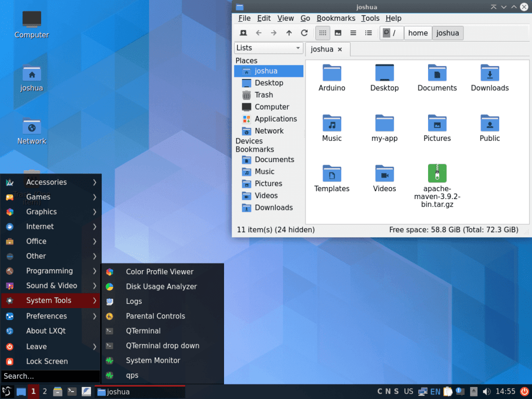This screenshot has width=532, height=399.
Task: Go up one directory level
Action: (x=287, y=33)
